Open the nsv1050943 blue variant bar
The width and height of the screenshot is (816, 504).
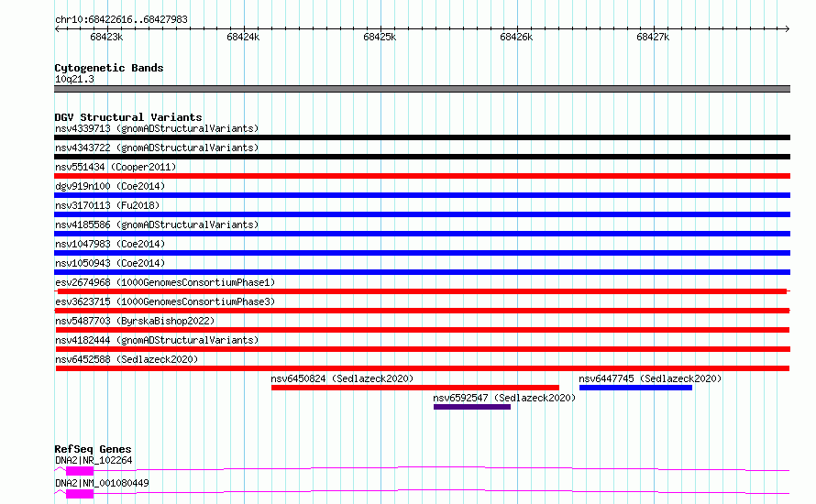click(x=422, y=272)
